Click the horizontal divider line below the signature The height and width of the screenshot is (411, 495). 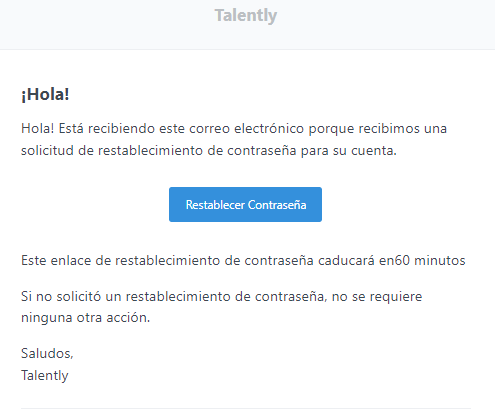(246, 408)
